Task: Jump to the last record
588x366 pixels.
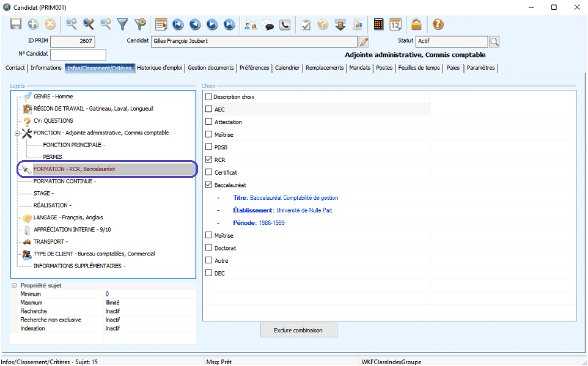Action: point(229,24)
